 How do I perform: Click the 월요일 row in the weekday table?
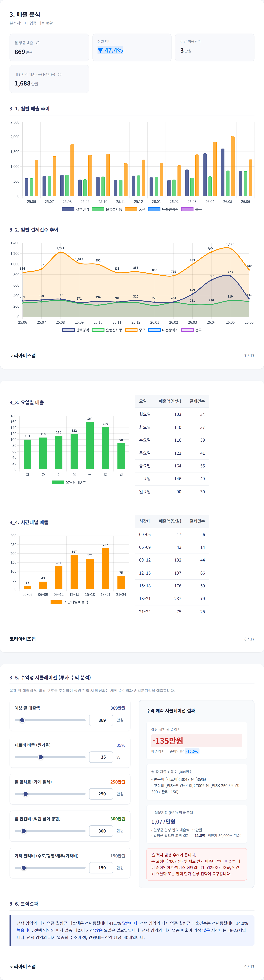(x=172, y=414)
